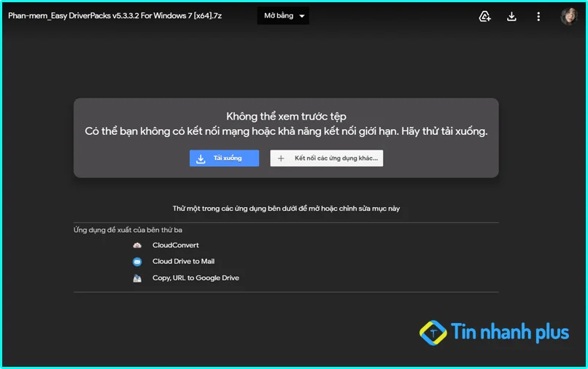Click the arrow icon inside blue Tải xuống button

click(x=201, y=158)
